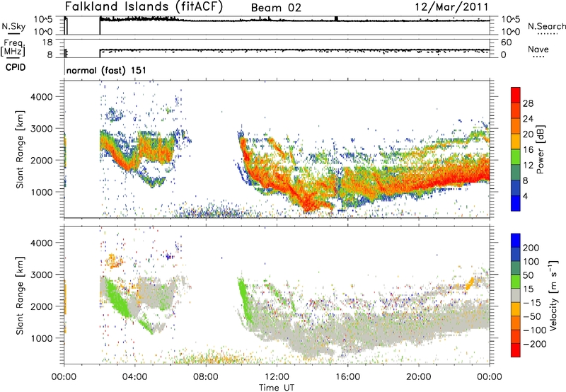Click the 'Falkland Islands (fitACF)' title
This screenshot has width=566, height=392.
(x=144, y=7)
